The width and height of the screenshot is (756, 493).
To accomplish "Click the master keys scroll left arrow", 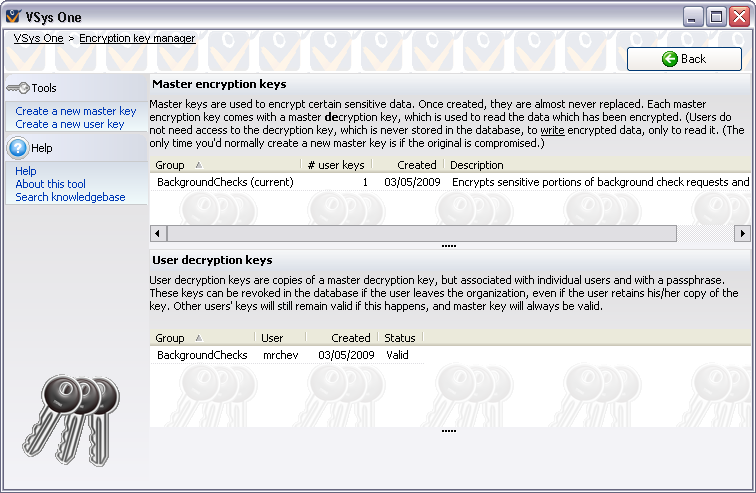I will pyautogui.click(x=158, y=234).
